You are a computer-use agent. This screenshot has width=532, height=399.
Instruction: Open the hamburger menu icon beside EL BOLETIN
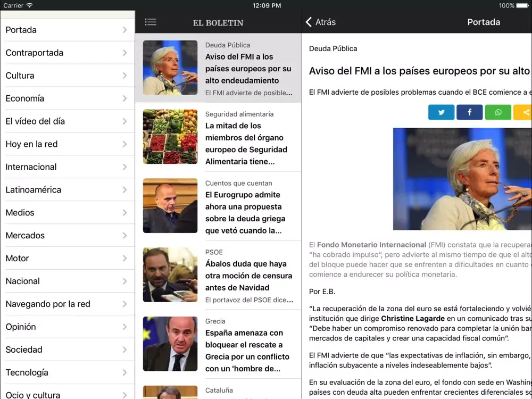click(x=151, y=22)
